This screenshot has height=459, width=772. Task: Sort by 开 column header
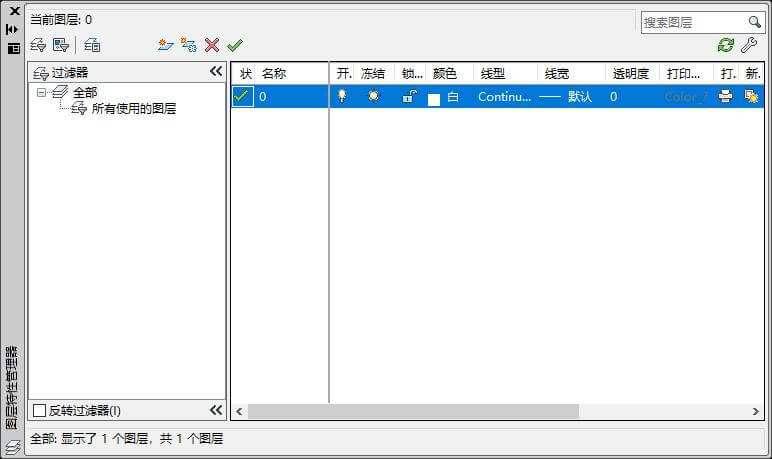(x=342, y=73)
